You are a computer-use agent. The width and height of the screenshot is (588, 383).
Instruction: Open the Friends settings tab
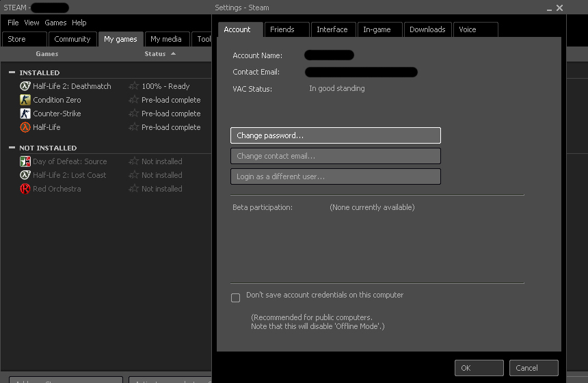[287, 29]
